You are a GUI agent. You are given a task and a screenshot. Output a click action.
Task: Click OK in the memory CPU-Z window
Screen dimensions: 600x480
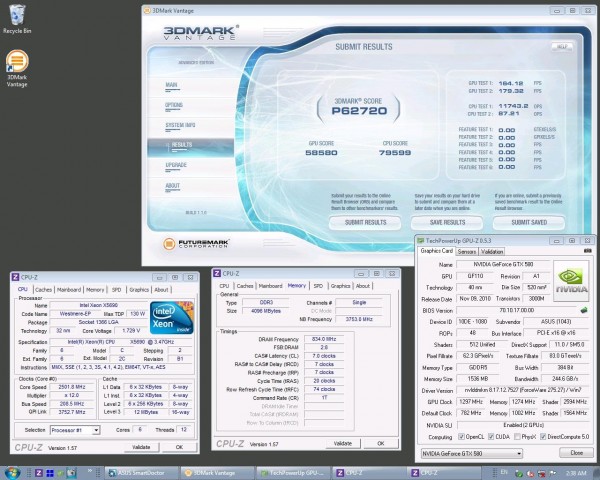(381, 444)
